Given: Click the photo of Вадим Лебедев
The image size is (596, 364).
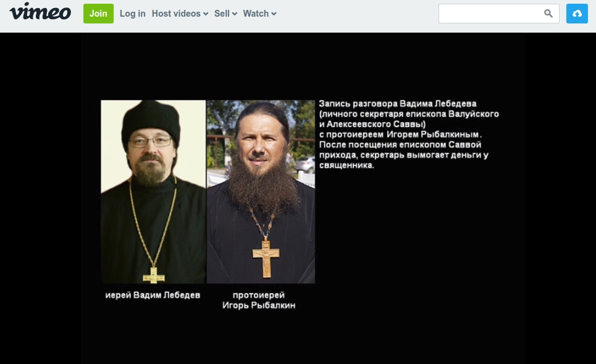Looking at the screenshot, I should (153, 192).
